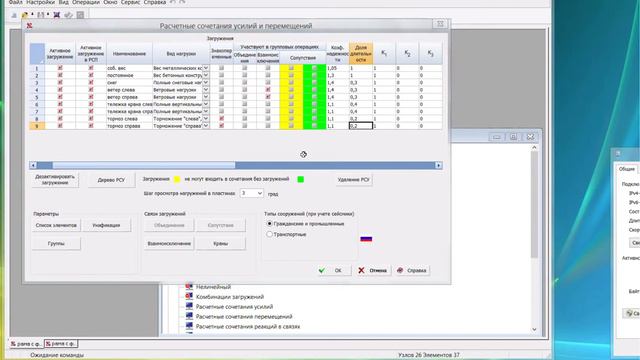Toggle Знакопеременные checkbox for тормоз справа
Screen dimensions: 640x360
tap(221, 126)
